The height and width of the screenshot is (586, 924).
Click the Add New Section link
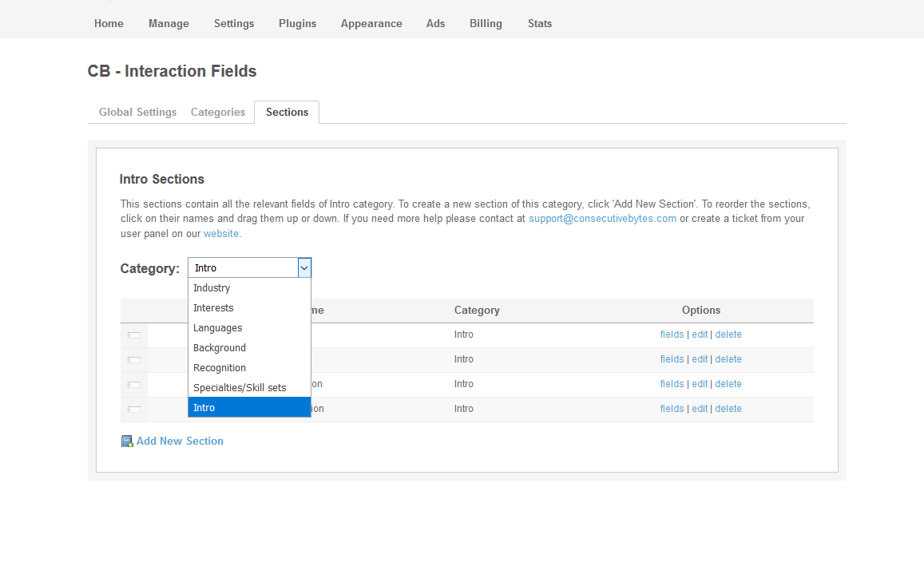coord(180,441)
